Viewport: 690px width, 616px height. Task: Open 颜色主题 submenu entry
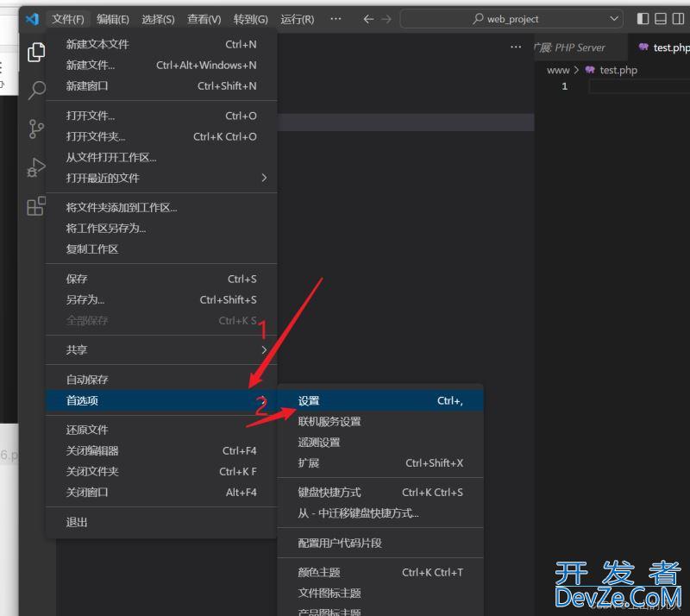coord(380,572)
